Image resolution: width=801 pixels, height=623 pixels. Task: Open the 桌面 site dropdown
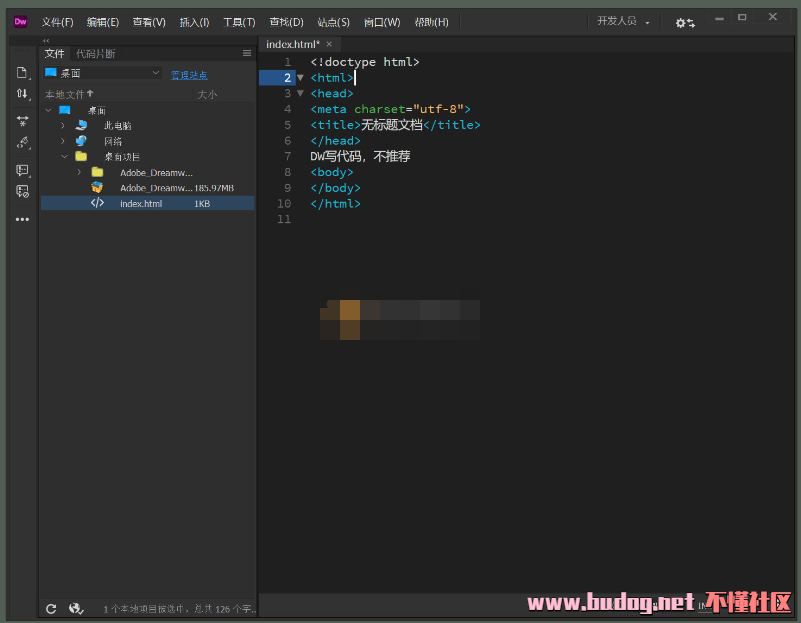[x=101, y=73]
